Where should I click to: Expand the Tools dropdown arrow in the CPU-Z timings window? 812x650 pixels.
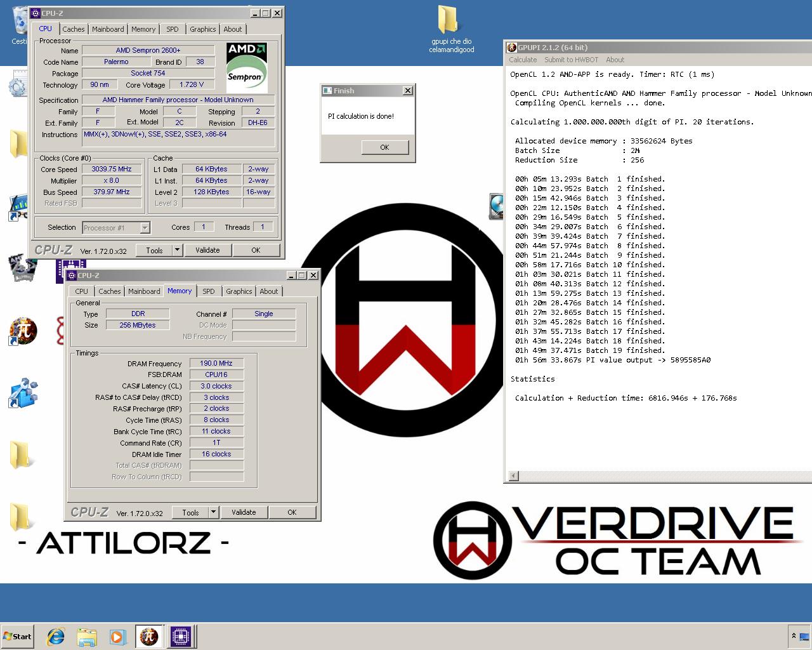pos(213,512)
